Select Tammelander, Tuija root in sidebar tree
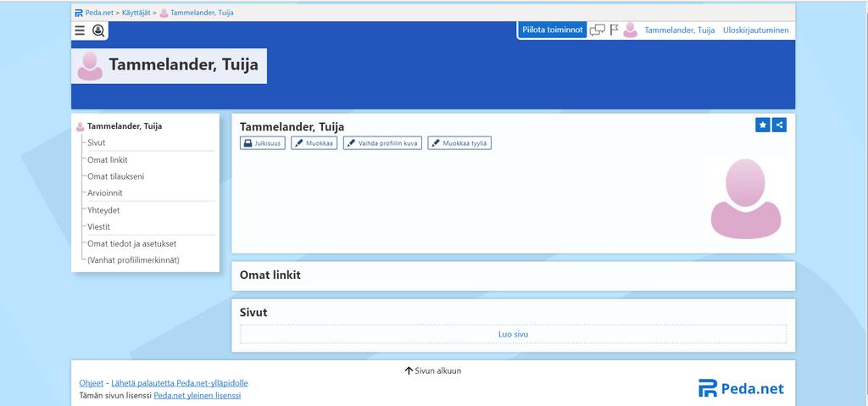This screenshot has height=406, width=868. [125, 126]
